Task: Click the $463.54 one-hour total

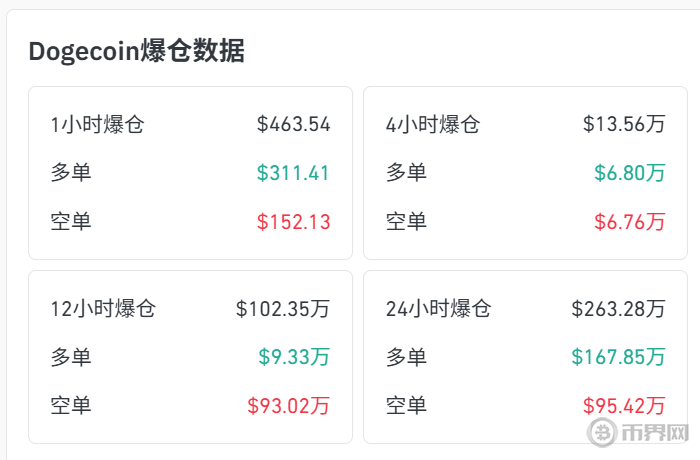Action: click(293, 124)
